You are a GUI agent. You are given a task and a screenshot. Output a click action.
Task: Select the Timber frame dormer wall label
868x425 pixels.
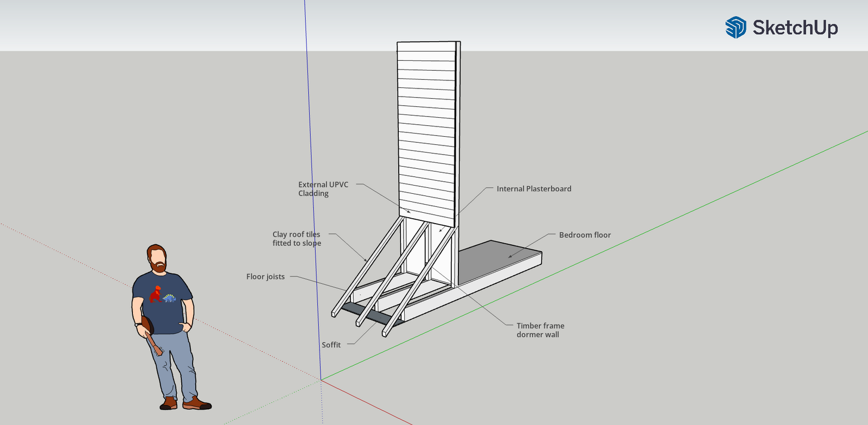pyautogui.click(x=540, y=330)
